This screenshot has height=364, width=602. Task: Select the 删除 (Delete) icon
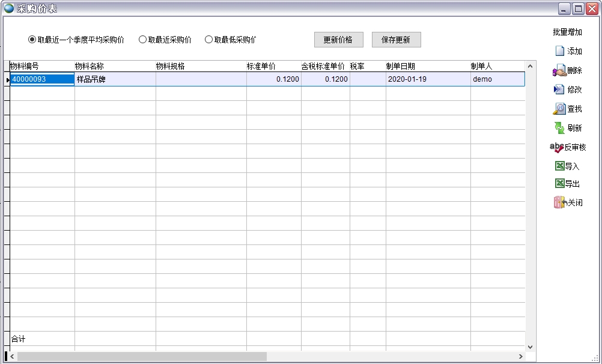click(x=567, y=70)
